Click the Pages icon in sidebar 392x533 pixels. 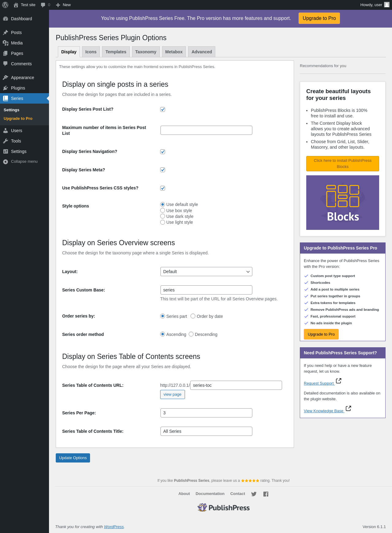click(x=6, y=53)
